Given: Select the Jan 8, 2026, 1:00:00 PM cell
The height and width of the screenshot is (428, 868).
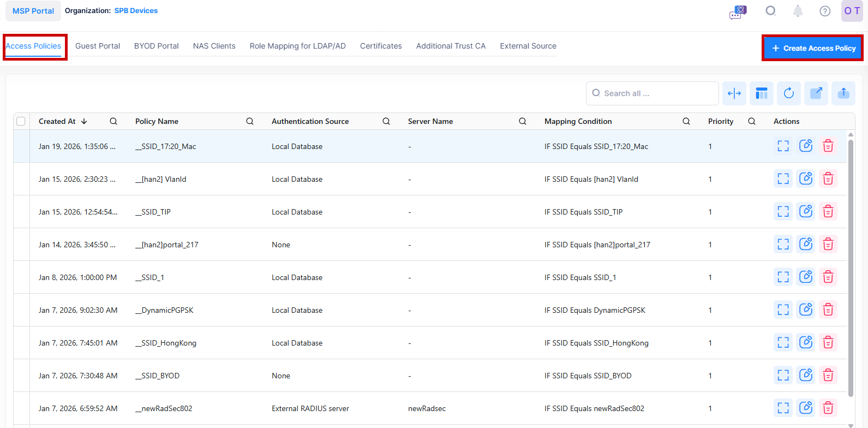Looking at the screenshot, I should [78, 277].
